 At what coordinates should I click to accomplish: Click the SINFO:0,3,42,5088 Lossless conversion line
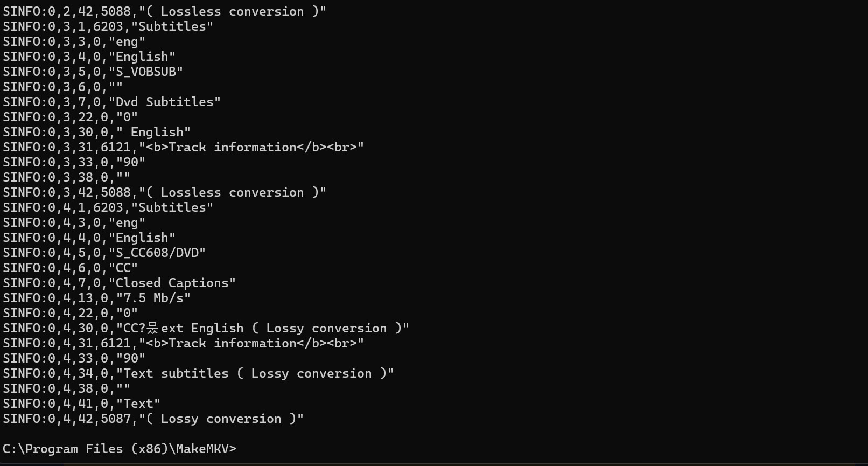pyautogui.click(x=165, y=192)
